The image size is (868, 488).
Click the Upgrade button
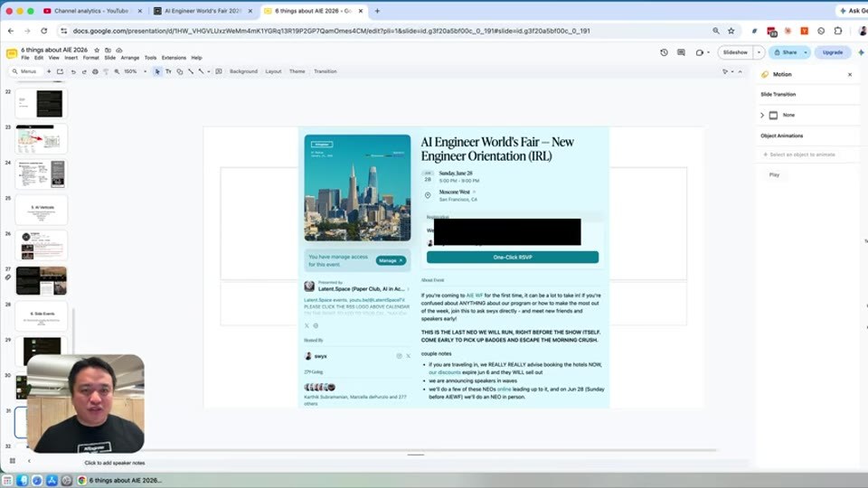833,52
